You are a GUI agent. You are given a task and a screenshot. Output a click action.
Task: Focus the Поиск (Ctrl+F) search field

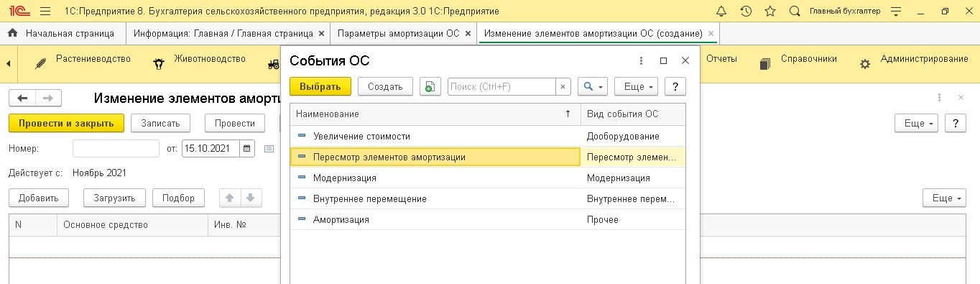501,86
